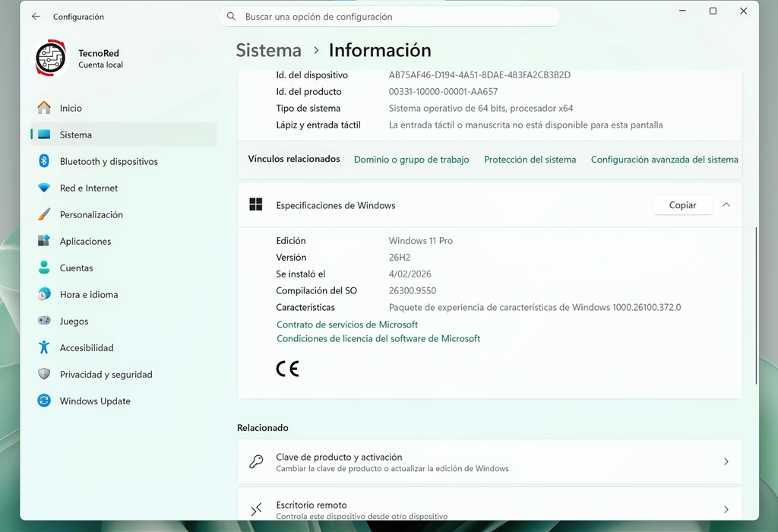This screenshot has width=778, height=532.
Task: Select Hora e idioma in sidebar
Action: click(x=124, y=294)
